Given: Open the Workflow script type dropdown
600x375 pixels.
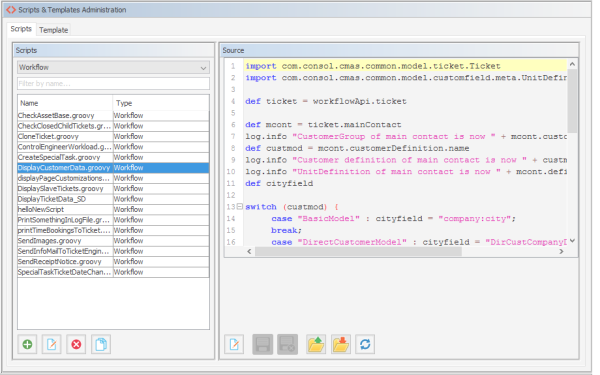Looking at the screenshot, I should (113, 68).
